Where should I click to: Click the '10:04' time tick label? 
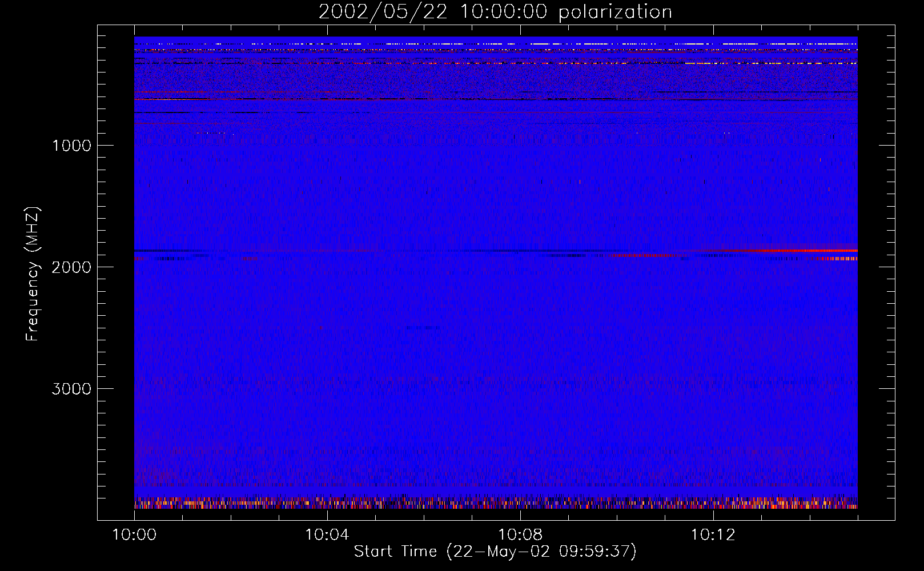click(x=327, y=535)
